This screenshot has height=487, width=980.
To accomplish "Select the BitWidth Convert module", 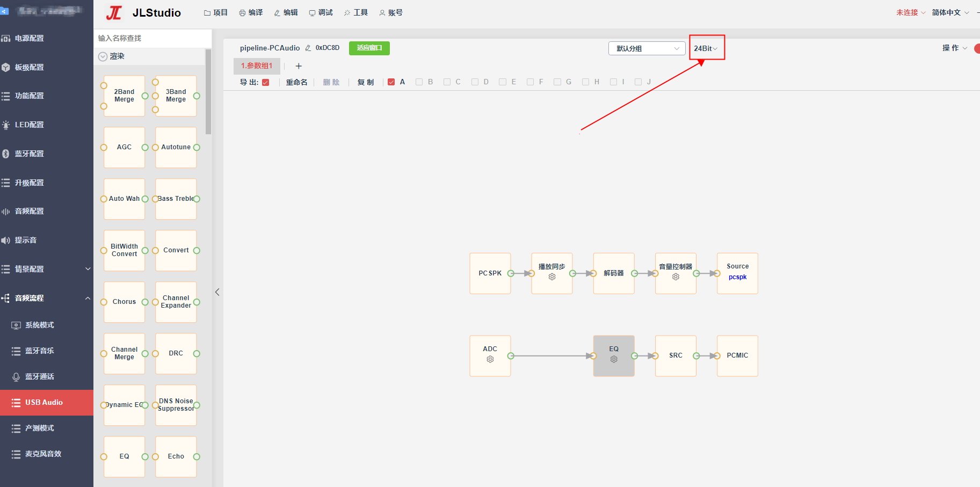I will [x=125, y=251].
